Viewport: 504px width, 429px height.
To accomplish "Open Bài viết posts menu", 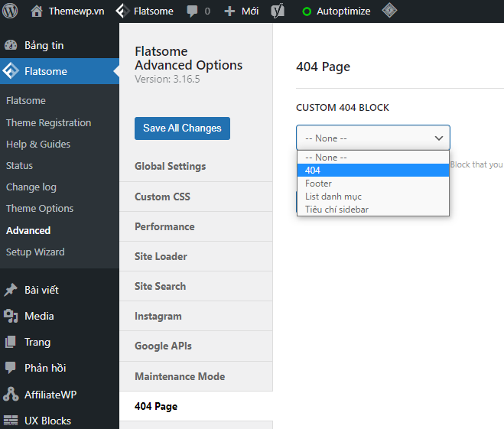I will coord(41,290).
